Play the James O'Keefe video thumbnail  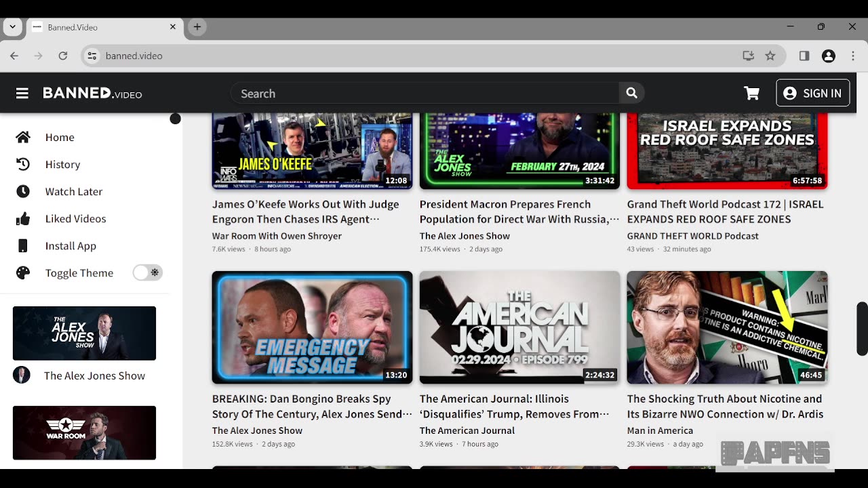312,150
